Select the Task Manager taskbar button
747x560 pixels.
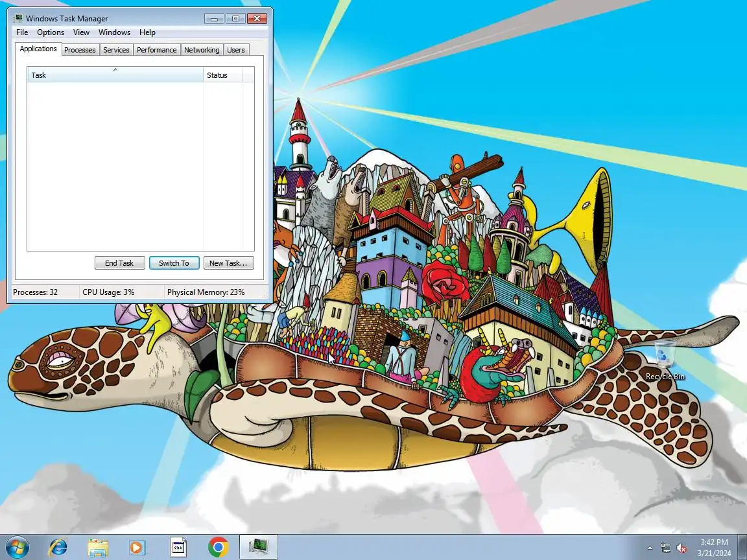258,547
